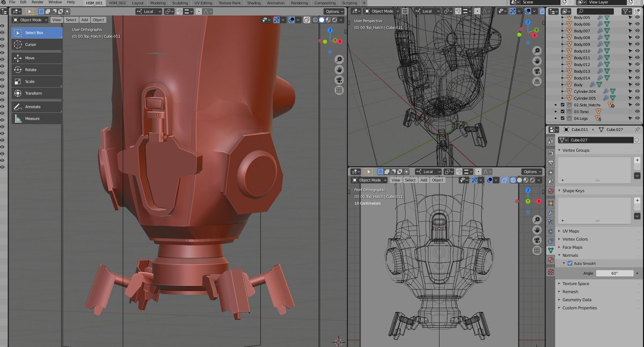Open the Texture properties tab
Screen dimensions: 644x347
[x=551, y=272]
